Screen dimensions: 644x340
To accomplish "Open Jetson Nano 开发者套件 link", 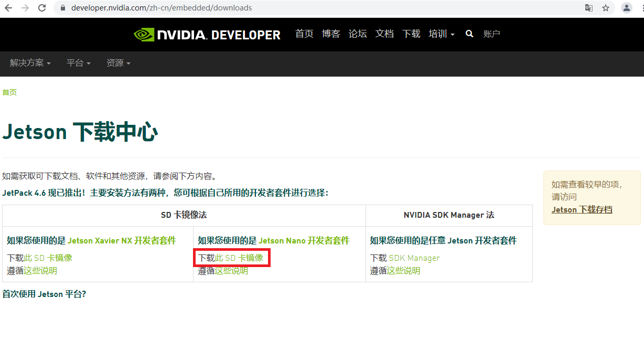I will 304,241.
